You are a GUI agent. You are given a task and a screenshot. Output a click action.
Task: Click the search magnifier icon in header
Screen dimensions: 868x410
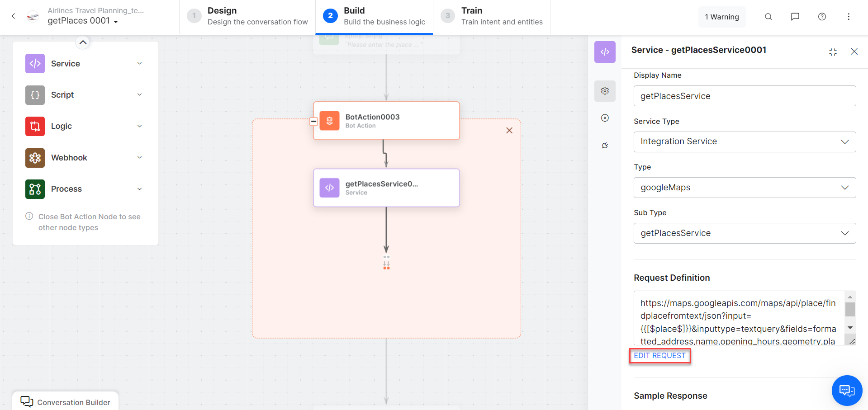click(768, 17)
